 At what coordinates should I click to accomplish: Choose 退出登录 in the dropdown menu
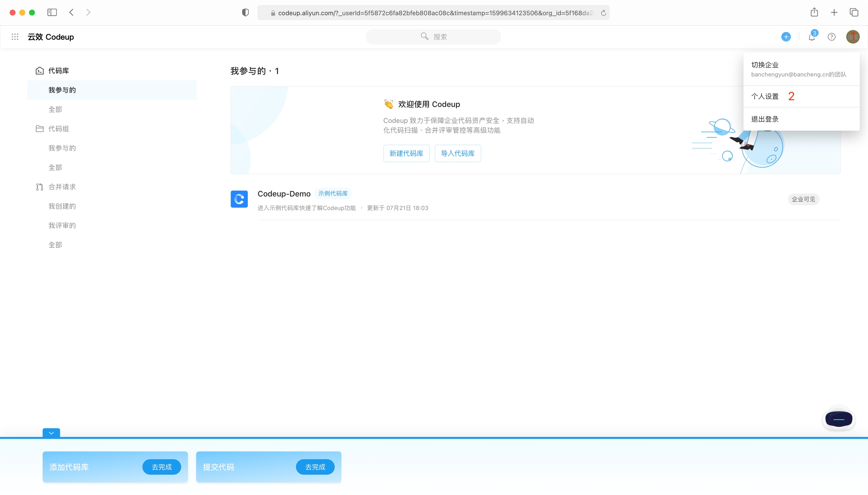[x=765, y=119]
